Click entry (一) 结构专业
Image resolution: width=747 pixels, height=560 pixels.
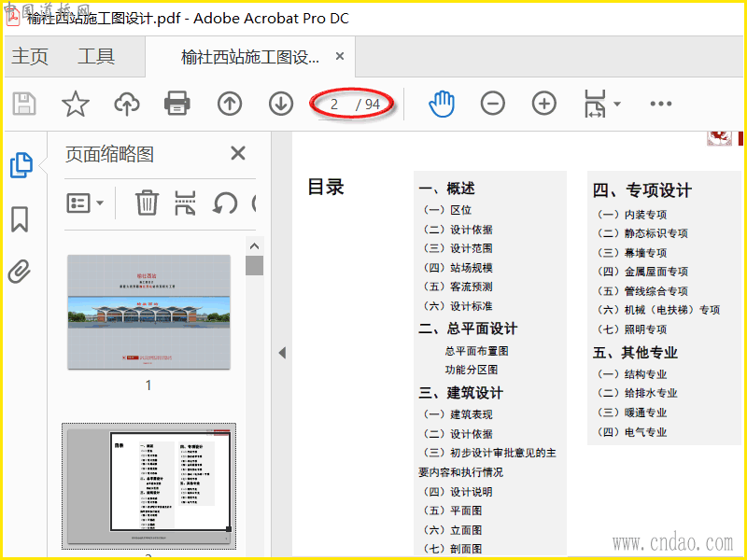click(x=632, y=374)
